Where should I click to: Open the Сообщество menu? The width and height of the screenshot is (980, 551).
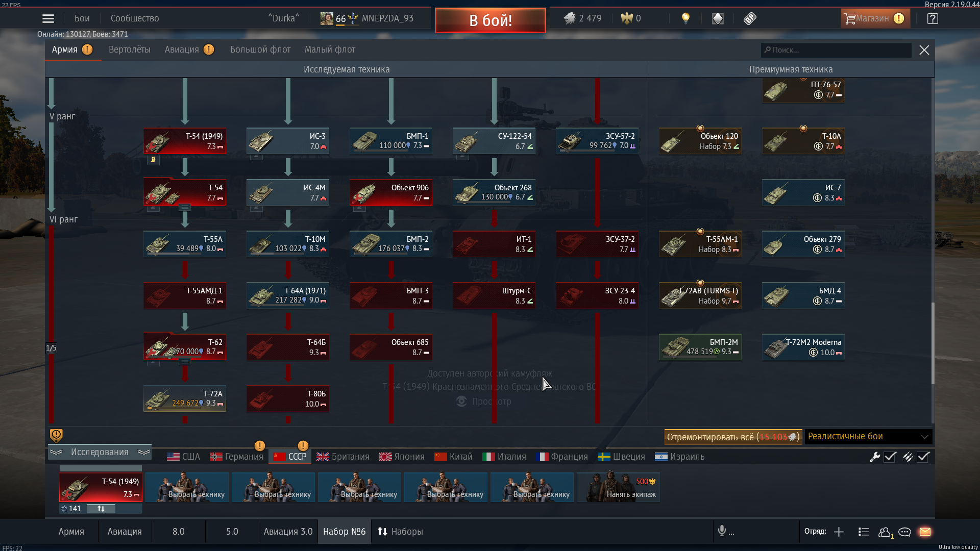(x=135, y=18)
